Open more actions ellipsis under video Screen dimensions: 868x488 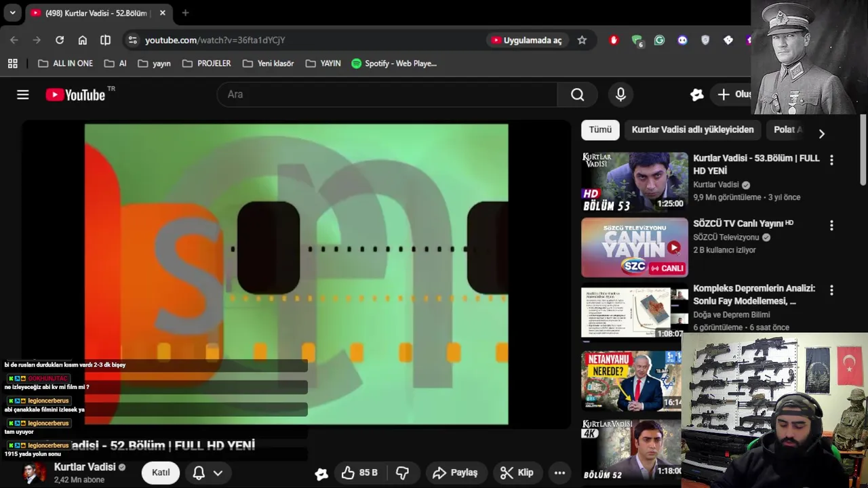point(559,473)
